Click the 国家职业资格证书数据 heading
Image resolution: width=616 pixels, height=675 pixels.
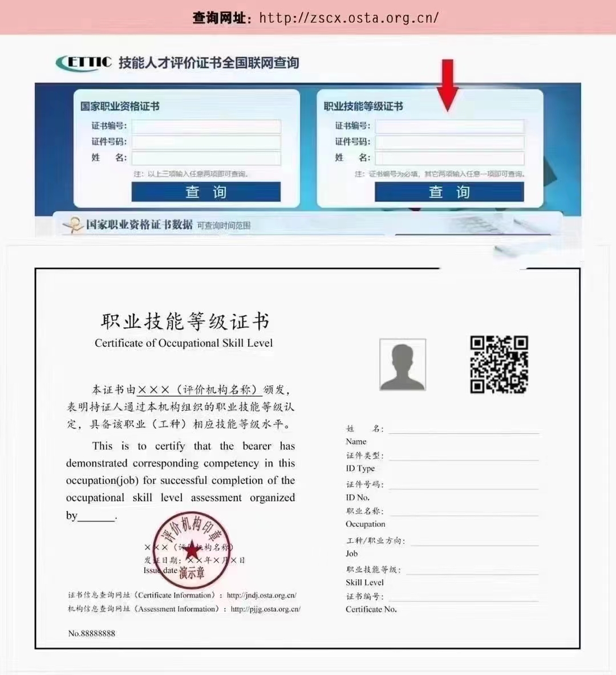pyautogui.click(x=139, y=225)
